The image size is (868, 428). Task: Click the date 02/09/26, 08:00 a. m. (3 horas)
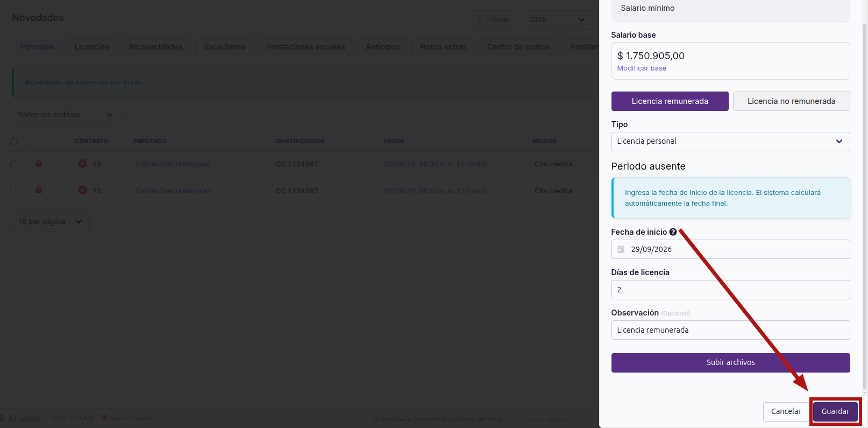click(435, 191)
